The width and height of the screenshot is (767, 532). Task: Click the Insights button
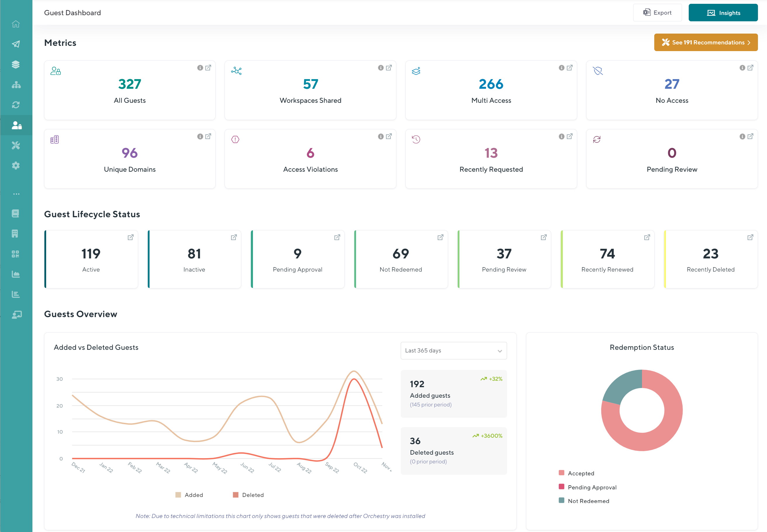723,12
